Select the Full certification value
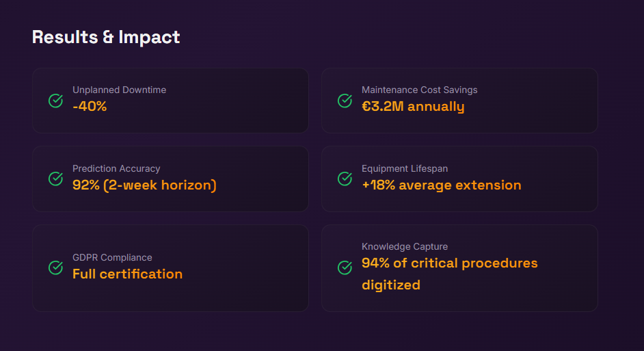 pyautogui.click(x=127, y=274)
